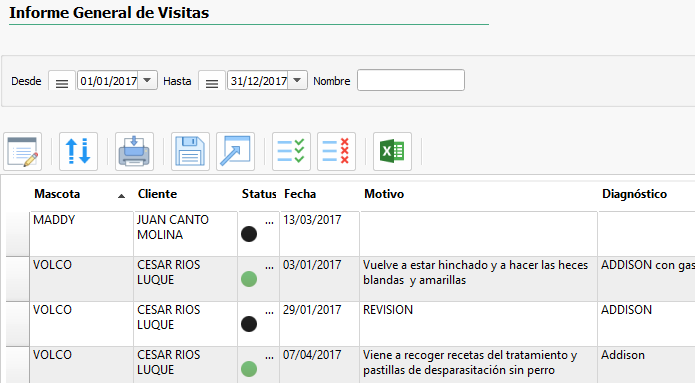Deselect all rows with red crosses icon
This screenshot has height=383, width=695.
[336, 152]
